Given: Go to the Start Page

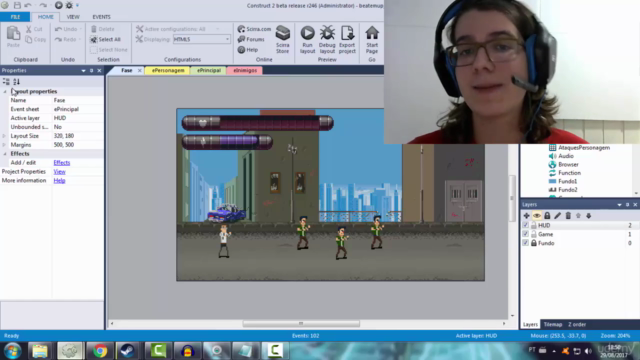Looking at the screenshot, I should pos(372,39).
